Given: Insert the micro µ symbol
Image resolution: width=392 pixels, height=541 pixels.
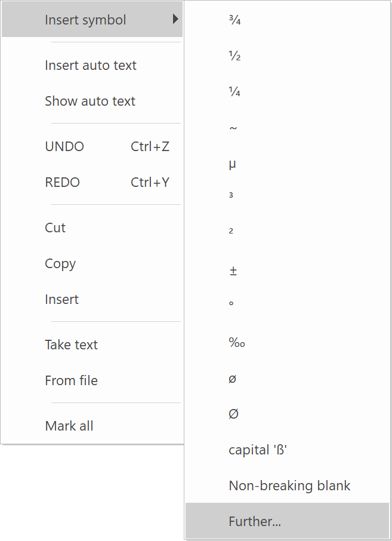Looking at the screenshot, I should 233,164.
